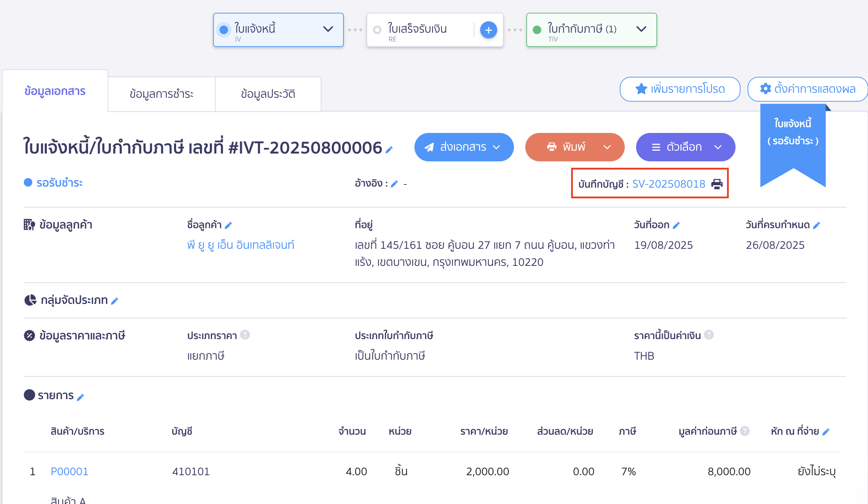
Task: Switch to ข้อมูลการชำระ tab
Action: pos(162,94)
